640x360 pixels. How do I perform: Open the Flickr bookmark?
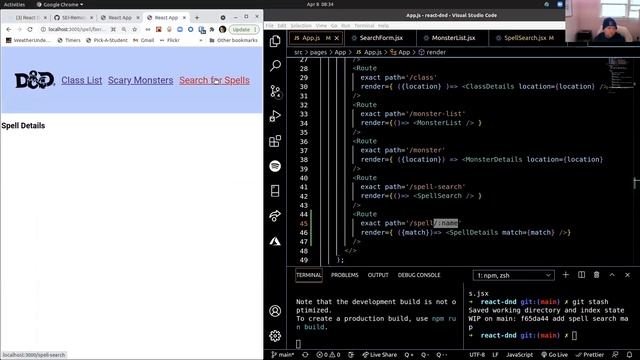tap(169, 40)
